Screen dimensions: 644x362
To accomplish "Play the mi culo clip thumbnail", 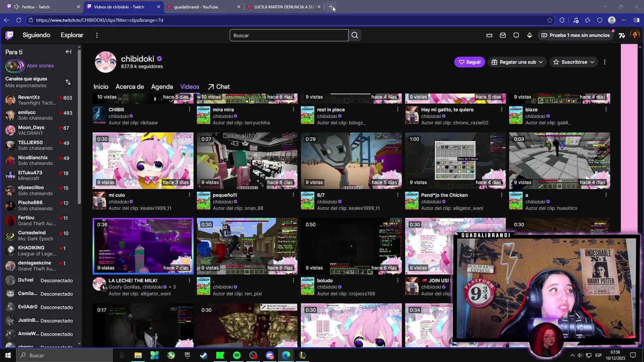I will click(x=143, y=161).
